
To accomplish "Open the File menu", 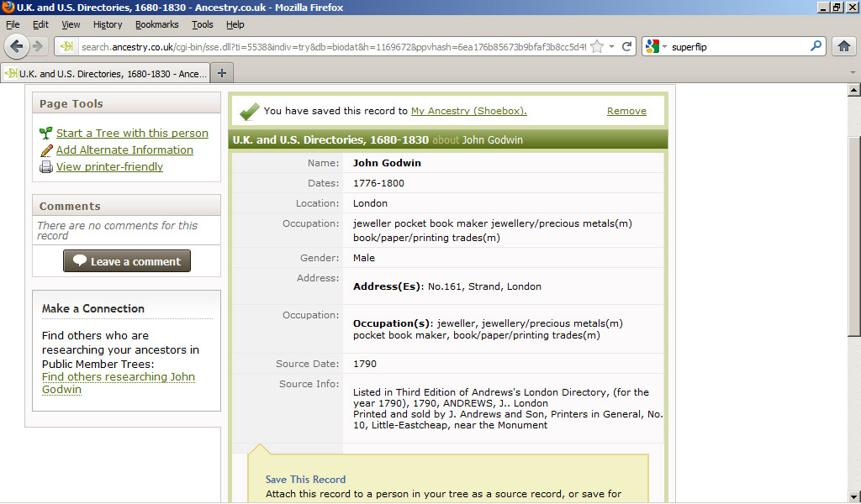I will coord(13,24).
